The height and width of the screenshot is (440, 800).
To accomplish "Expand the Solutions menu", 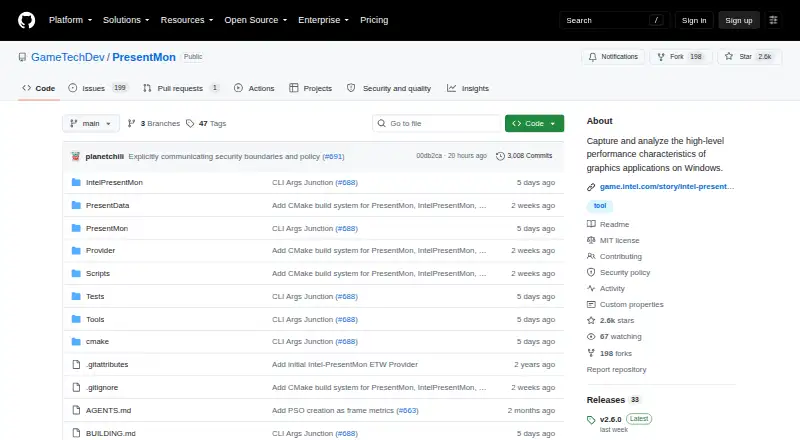I will 126,20.
